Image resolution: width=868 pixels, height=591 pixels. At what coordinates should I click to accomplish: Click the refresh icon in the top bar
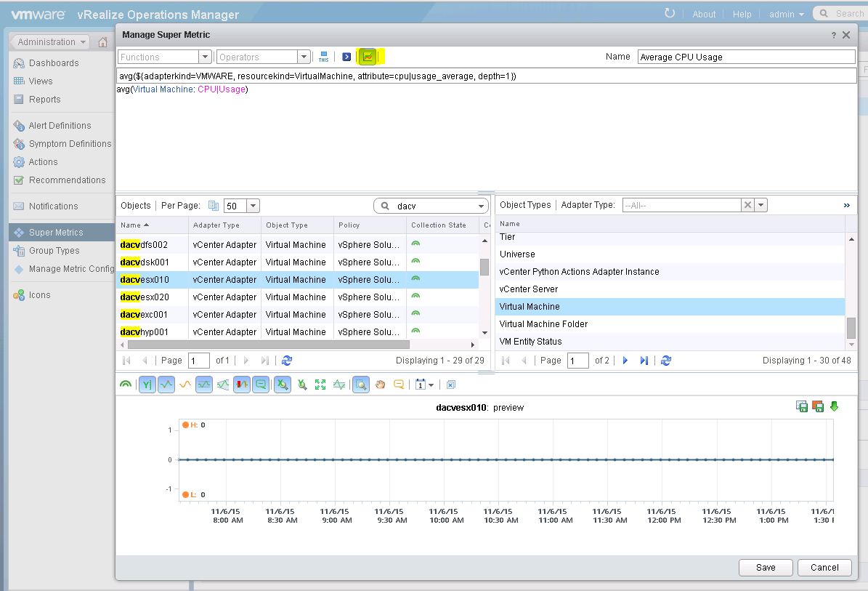click(x=670, y=13)
